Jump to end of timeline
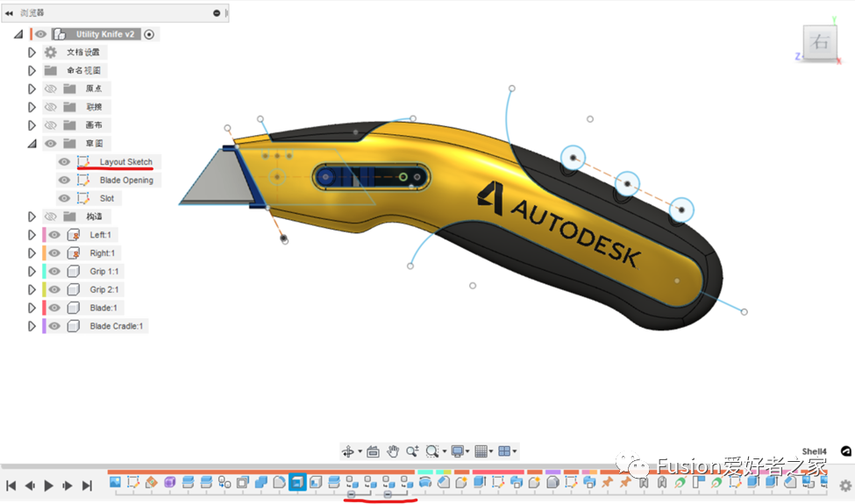855x504 pixels. tap(87, 486)
